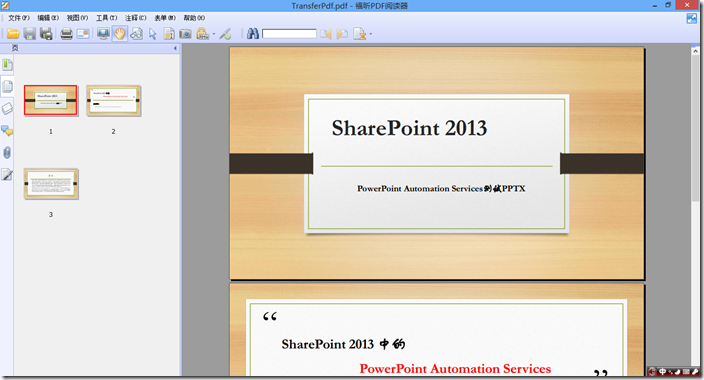Click the pen signature icon with checkmark
This screenshot has width=704, height=380.
coord(225,34)
